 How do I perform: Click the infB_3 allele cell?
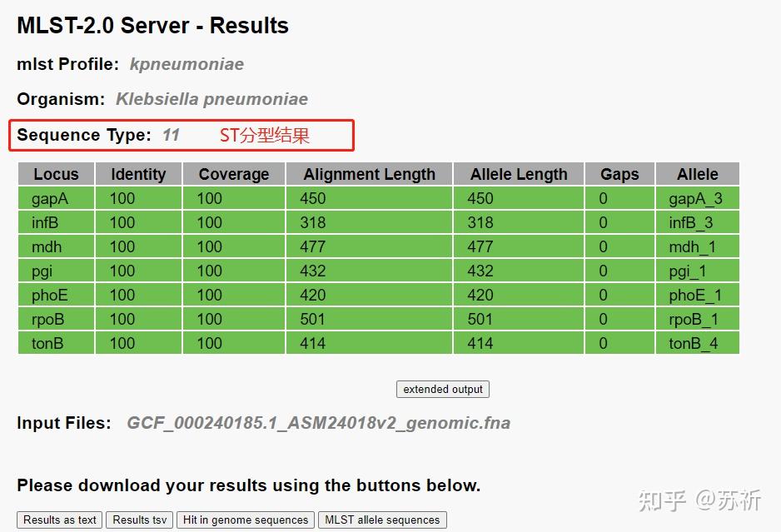[698, 222]
